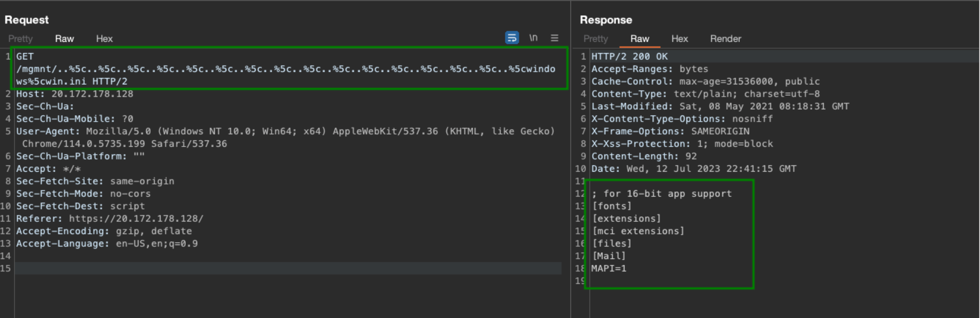
Task: Click the [files] line in response body
Action: (612, 244)
